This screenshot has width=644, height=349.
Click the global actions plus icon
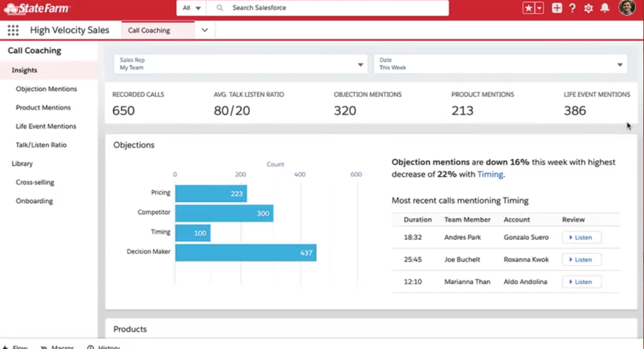pyautogui.click(x=557, y=8)
